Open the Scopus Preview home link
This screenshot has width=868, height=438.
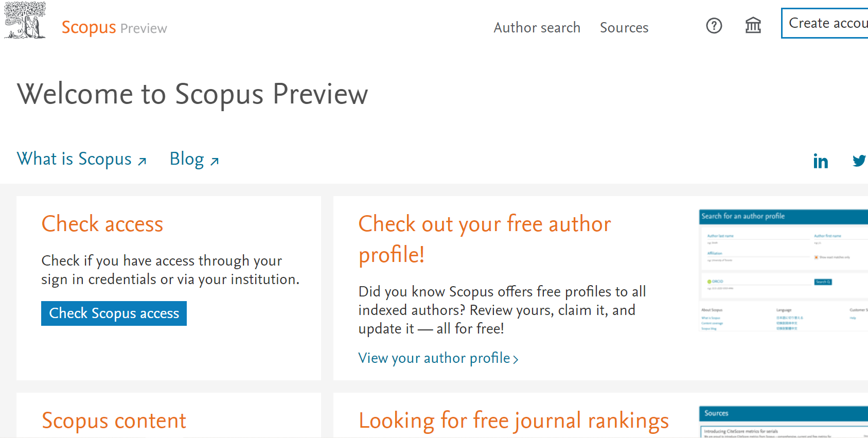114,27
